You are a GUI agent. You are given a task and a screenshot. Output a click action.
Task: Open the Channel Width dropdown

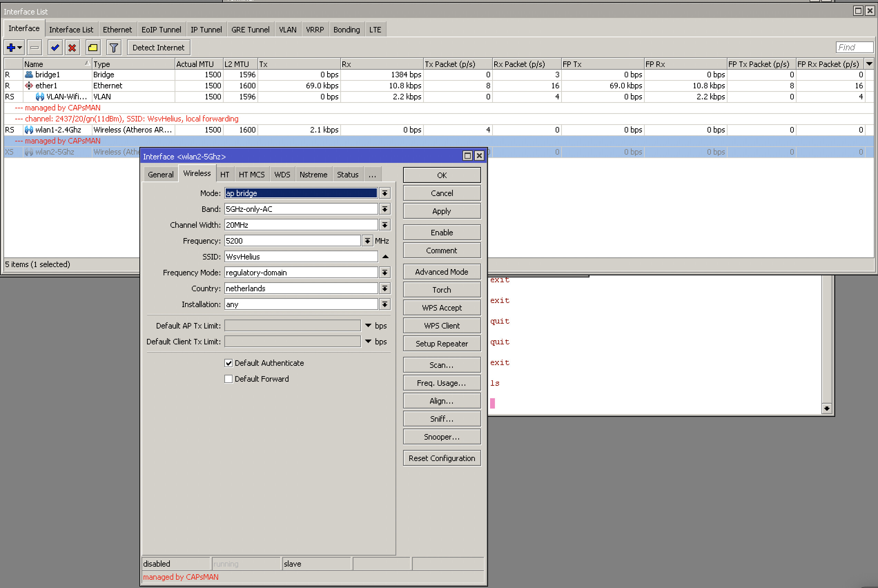385,225
